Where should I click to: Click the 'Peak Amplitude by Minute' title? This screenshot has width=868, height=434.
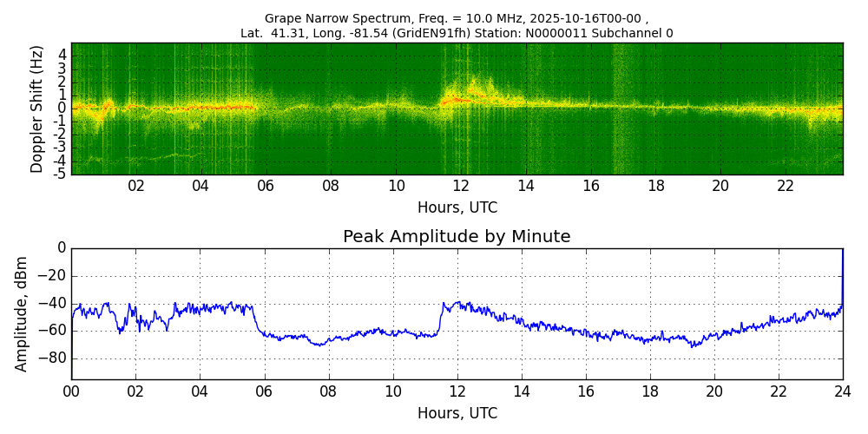(457, 237)
